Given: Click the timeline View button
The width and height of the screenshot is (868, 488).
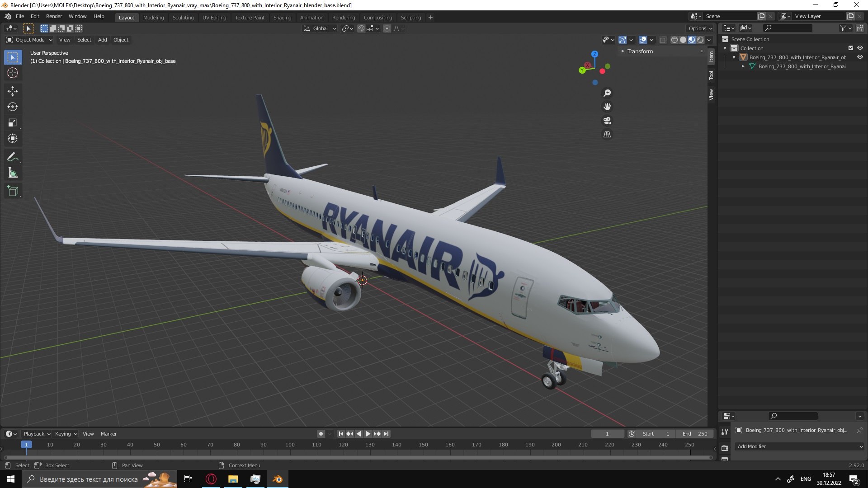Looking at the screenshot, I should click(88, 434).
